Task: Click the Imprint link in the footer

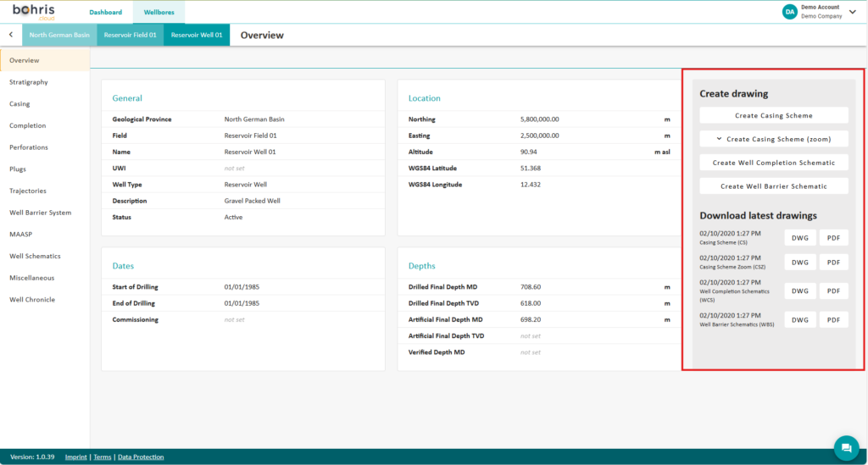Action: [76, 457]
